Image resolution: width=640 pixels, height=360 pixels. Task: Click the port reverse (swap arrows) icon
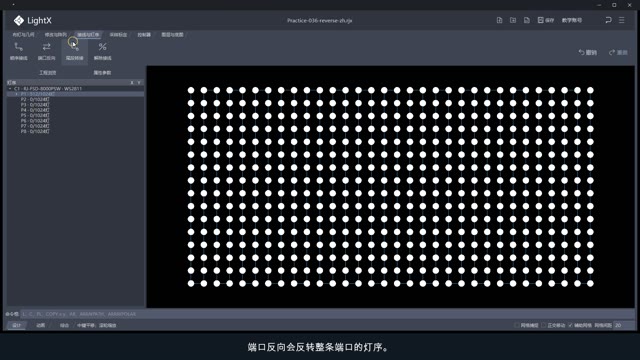pyautogui.click(x=47, y=47)
